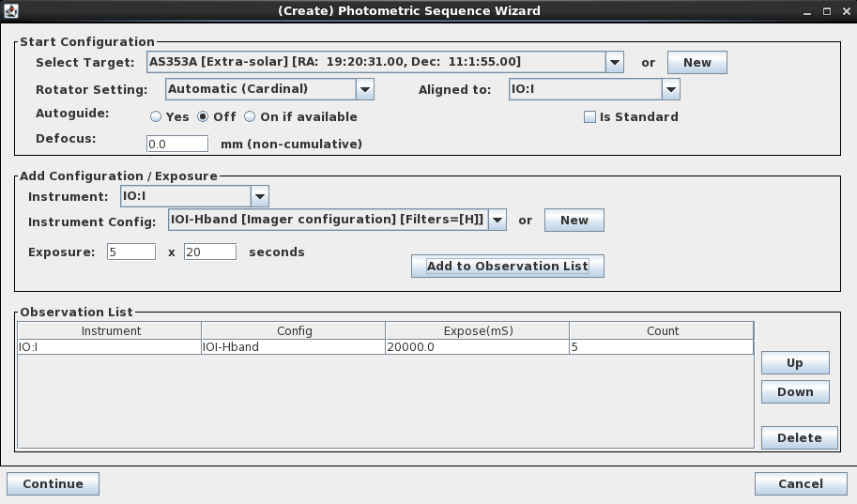The image size is (857, 504).
Task: Select the Autoguide Off radio button
Action: (x=203, y=116)
